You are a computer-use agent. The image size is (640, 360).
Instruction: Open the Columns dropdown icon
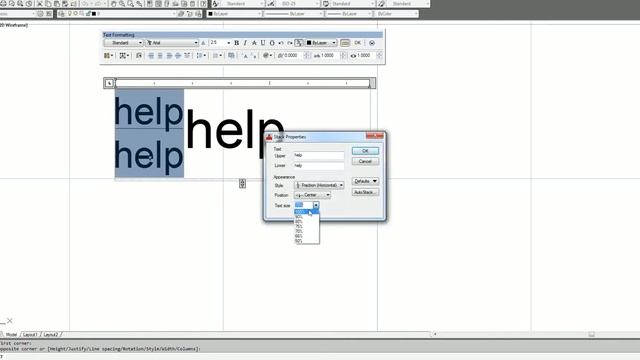[x=109, y=56]
